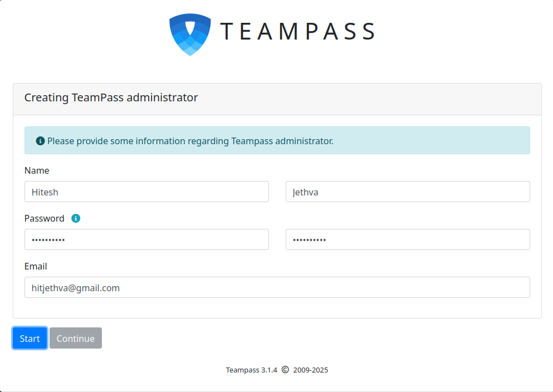Viewport: 553px width, 392px height.
Task: Focus the first name field containing Hitesh
Action: [146, 192]
